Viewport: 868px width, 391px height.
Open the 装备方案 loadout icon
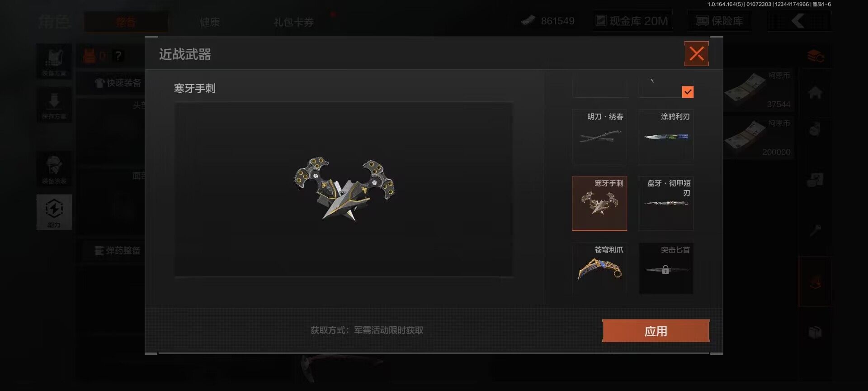[54, 61]
